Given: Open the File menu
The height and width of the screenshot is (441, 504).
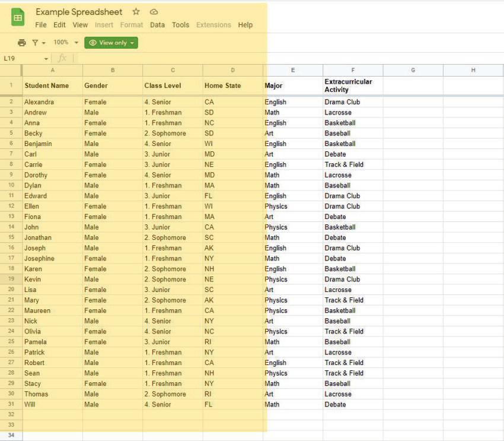Looking at the screenshot, I should pos(41,25).
